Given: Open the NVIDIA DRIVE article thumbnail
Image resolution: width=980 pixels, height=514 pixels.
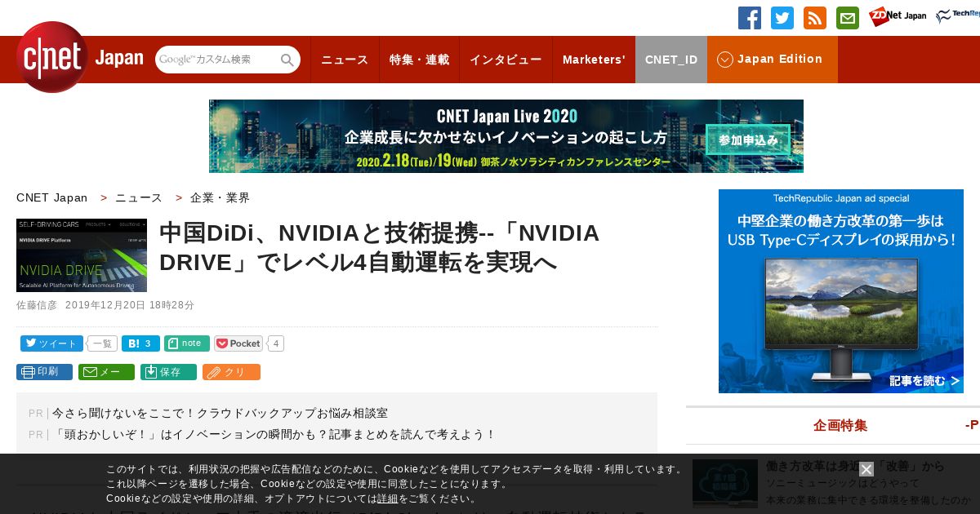Looking at the screenshot, I should pyautogui.click(x=82, y=255).
